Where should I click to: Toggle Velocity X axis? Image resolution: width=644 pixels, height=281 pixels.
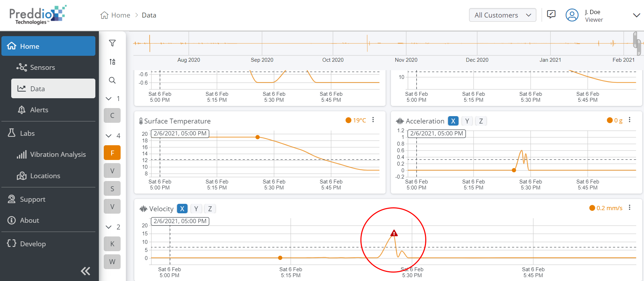(x=182, y=209)
